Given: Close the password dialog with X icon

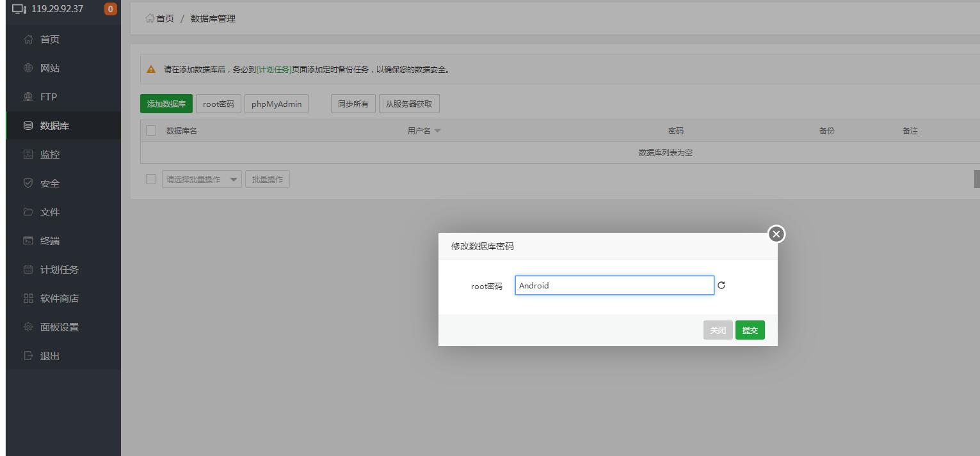Looking at the screenshot, I should (x=776, y=234).
